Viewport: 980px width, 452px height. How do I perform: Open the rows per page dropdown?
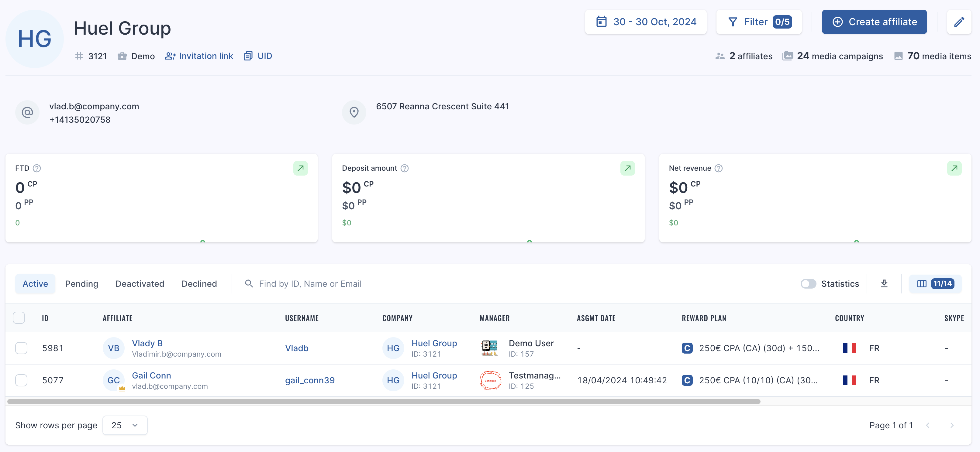[x=125, y=425]
